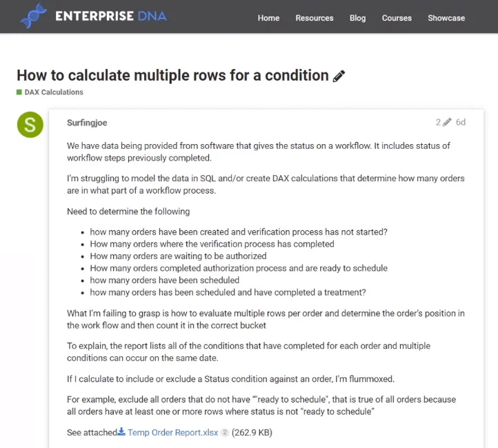The image size is (498, 448).
Task: Click the Enterprise DNA helix logo icon
Action: click(33, 16)
